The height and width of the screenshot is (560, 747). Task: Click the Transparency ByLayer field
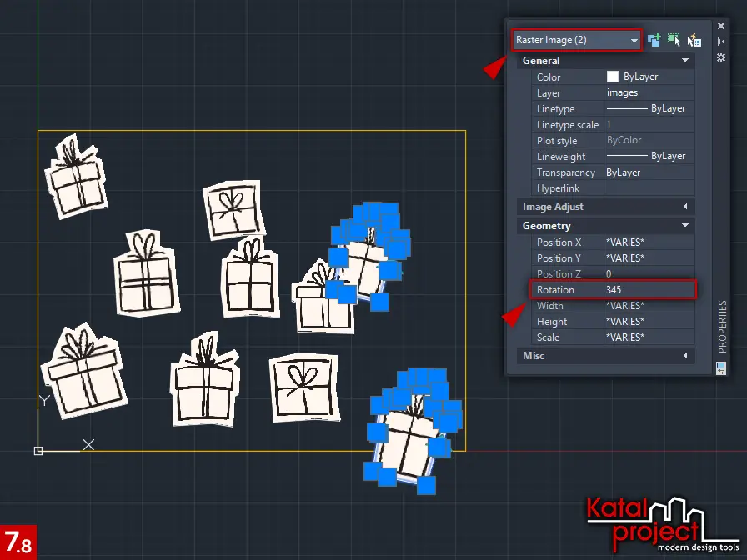tap(649, 172)
